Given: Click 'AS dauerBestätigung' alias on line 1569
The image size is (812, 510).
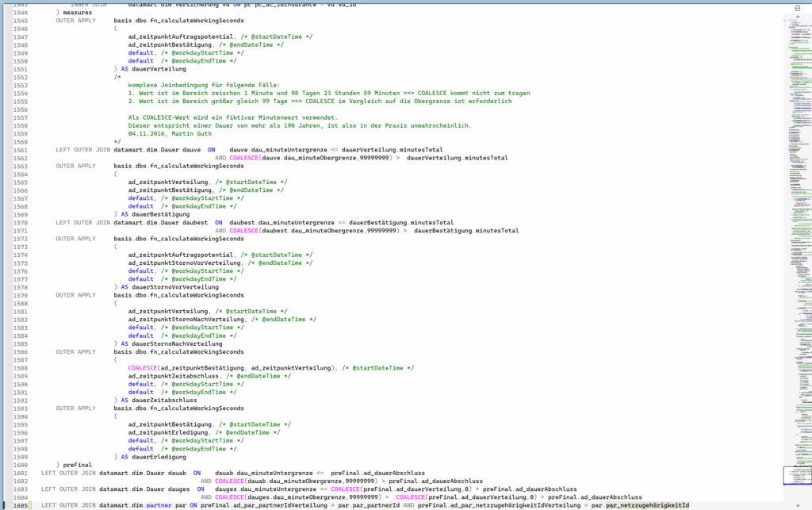Looking at the screenshot, I should pos(155,214).
